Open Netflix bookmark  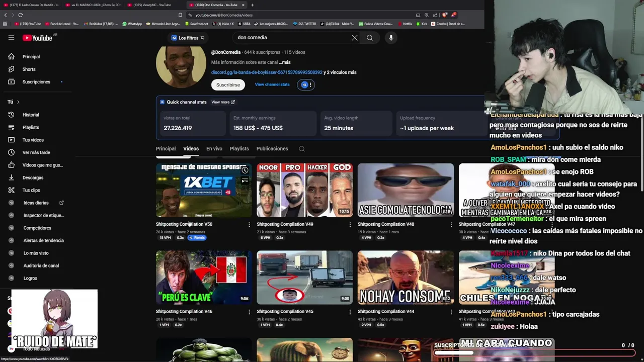404,24
